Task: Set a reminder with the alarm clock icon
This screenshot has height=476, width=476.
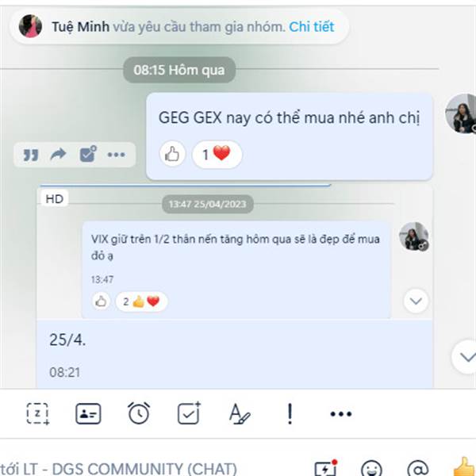Action: [139, 413]
